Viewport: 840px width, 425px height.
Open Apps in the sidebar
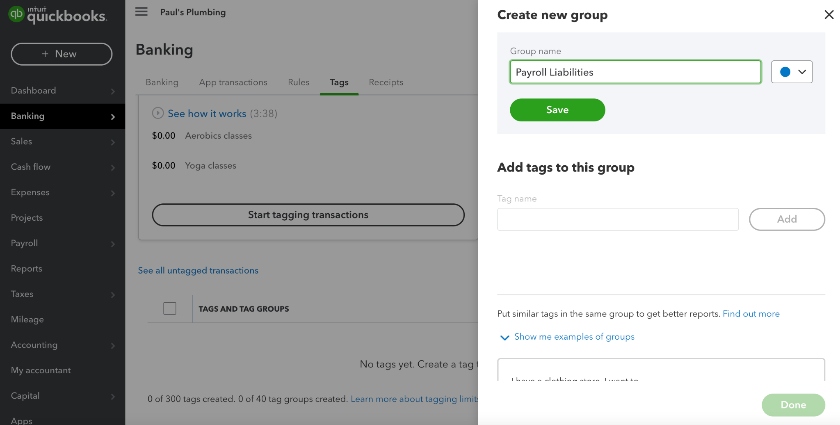[21, 420]
